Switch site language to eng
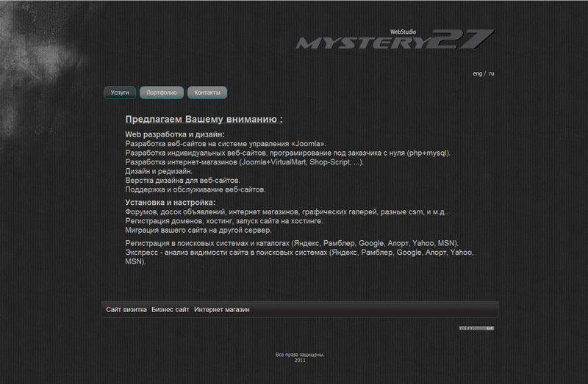Screen dimensions: 588x384 [x=477, y=73]
